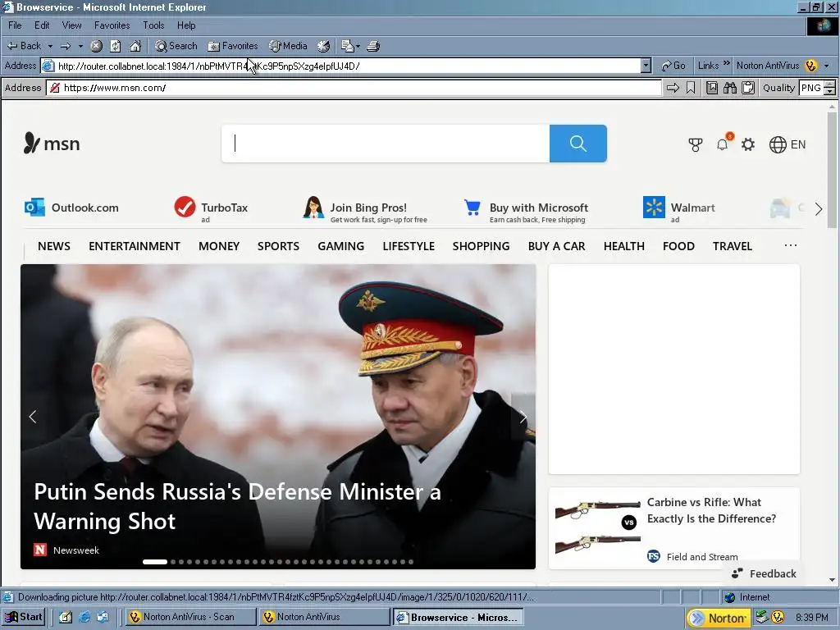Select the ENTERTAINMENT tab
This screenshot has height=630, width=840.
[x=135, y=246]
